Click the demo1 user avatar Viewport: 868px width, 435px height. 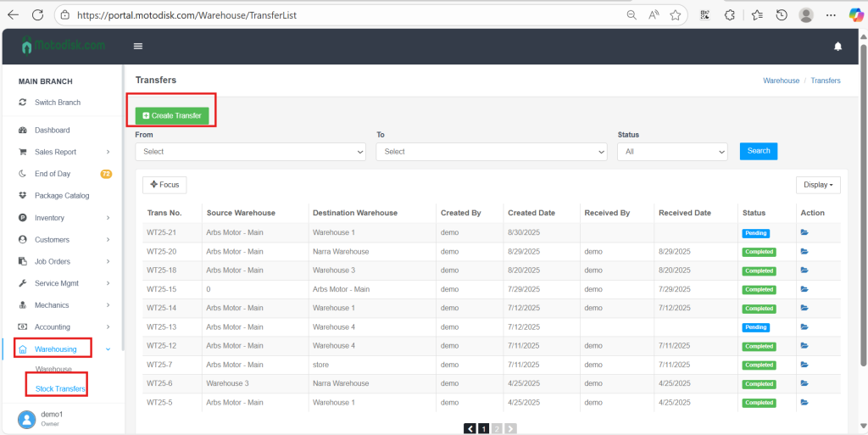(x=28, y=418)
